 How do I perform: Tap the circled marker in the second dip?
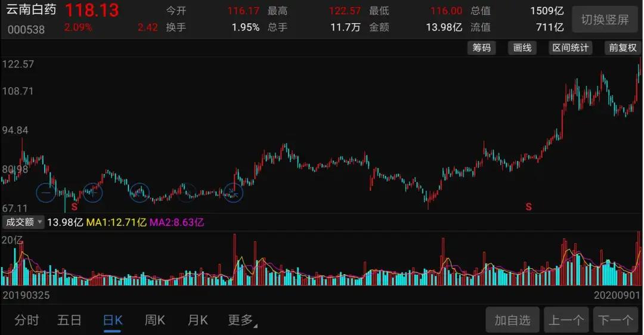tap(139, 193)
